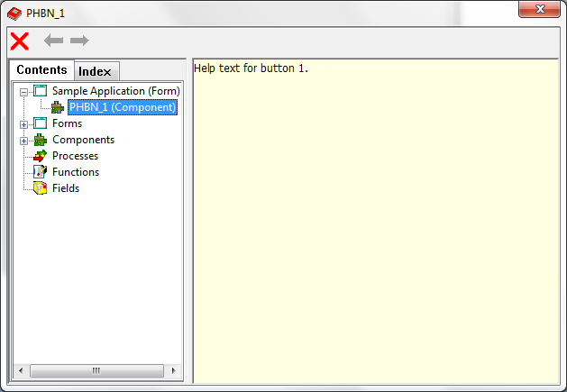Click the back arrow in the toolbar
The height and width of the screenshot is (392, 567).
[53, 41]
